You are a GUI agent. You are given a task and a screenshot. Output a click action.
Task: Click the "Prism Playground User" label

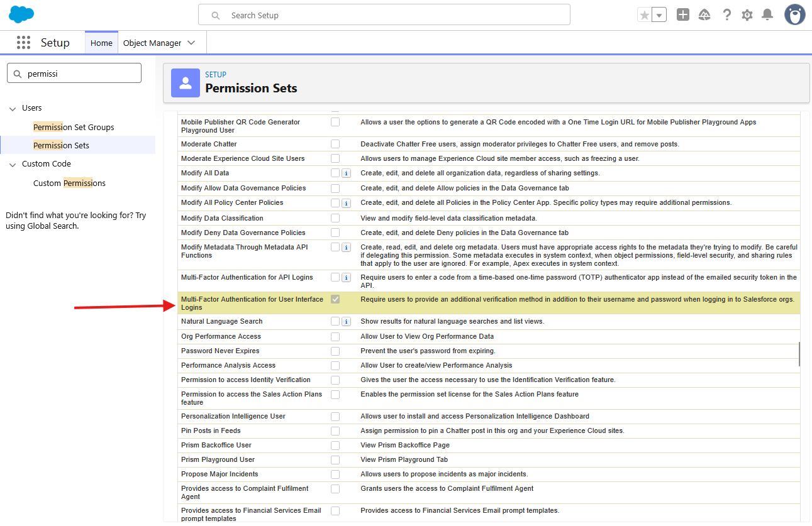218,459
